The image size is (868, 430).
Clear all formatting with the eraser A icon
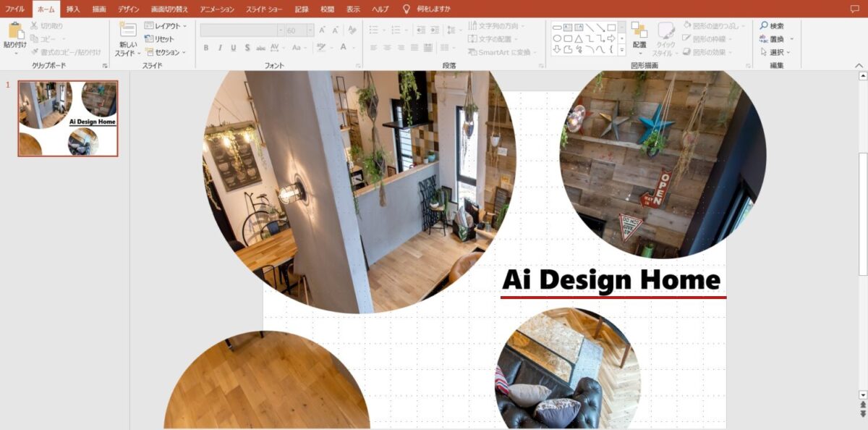352,30
